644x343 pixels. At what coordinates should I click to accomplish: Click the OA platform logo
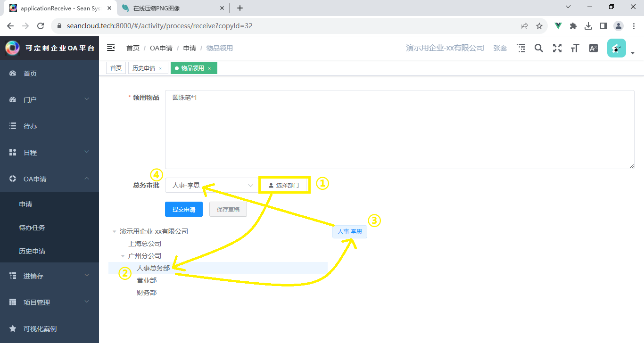pos(12,48)
